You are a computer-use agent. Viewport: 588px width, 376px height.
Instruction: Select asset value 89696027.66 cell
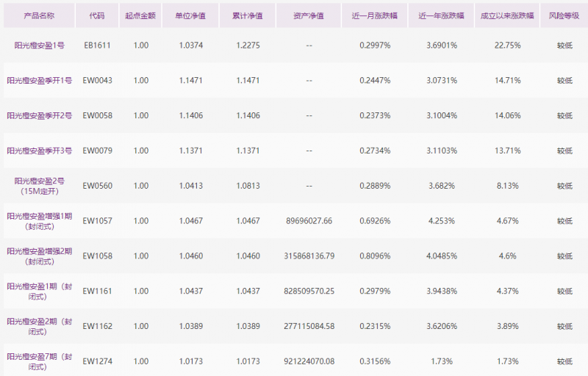coord(309,220)
